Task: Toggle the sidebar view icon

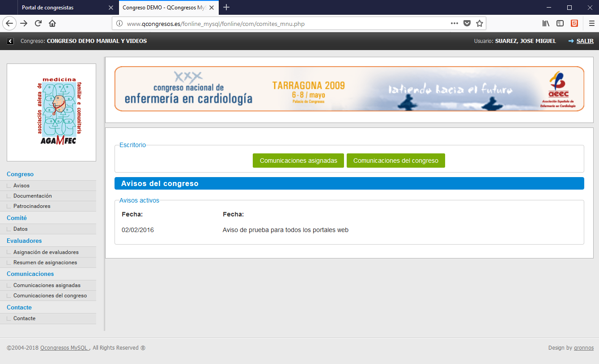Action: 560,24
